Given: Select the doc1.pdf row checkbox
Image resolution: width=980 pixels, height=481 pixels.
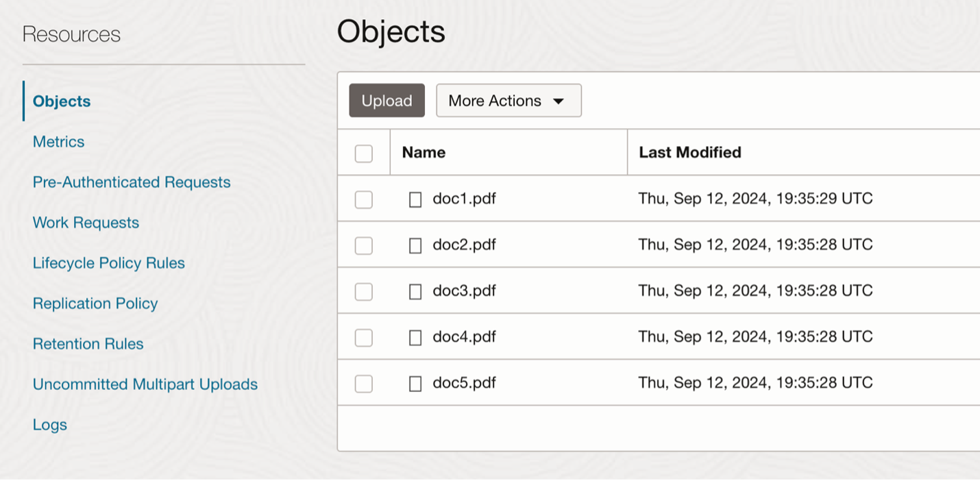Looking at the screenshot, I should point(364,199).
